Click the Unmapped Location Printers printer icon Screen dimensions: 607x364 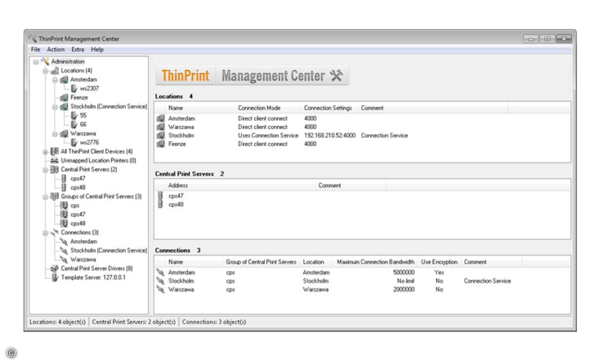click(55, 161)
